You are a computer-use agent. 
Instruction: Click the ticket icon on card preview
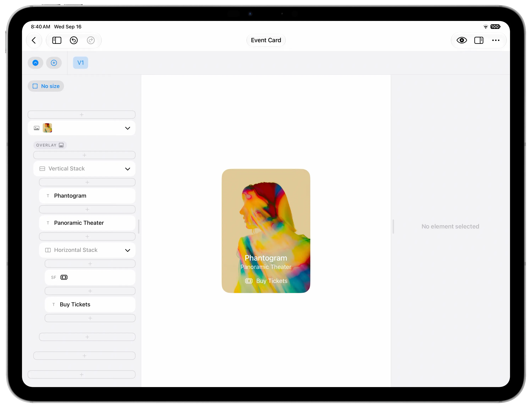pos(249,281)
